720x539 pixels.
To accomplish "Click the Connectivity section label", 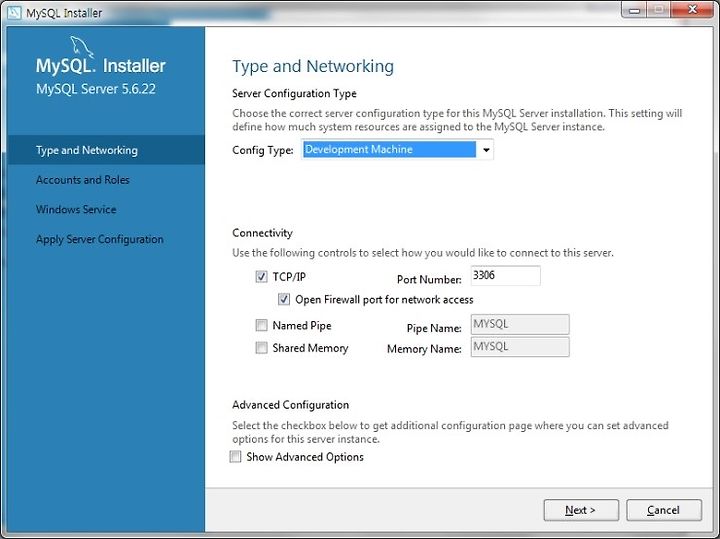I will click(262, 233).
